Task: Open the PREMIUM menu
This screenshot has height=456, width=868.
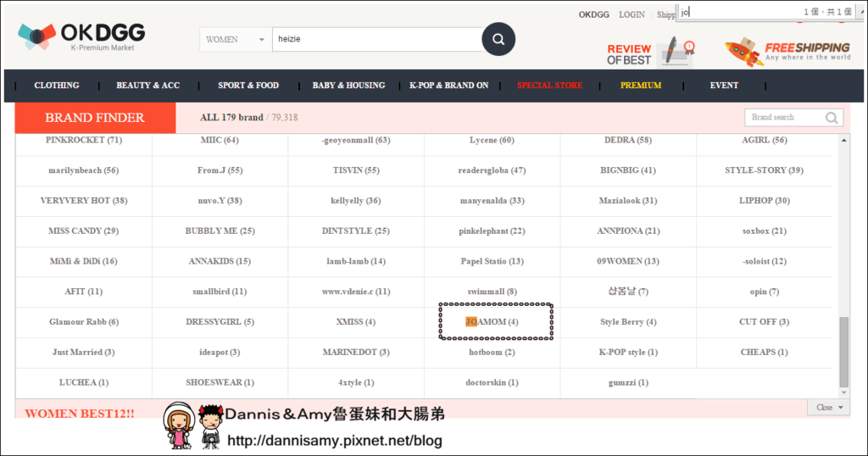Action: pos(641,86)
